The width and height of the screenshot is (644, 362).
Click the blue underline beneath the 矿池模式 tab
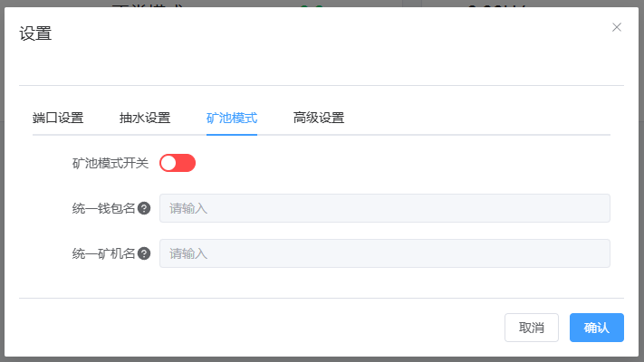(232, 134)
